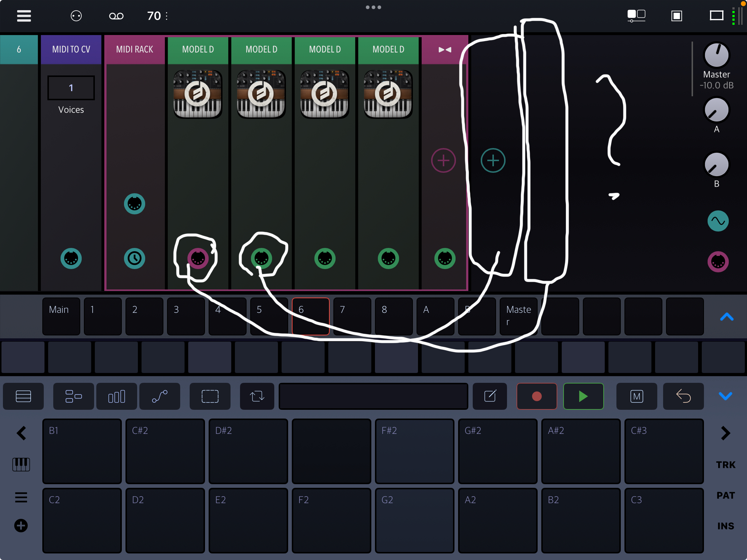Add new rack with teal plus button
The width and height of the screenshot is (747, 560).
493,160
